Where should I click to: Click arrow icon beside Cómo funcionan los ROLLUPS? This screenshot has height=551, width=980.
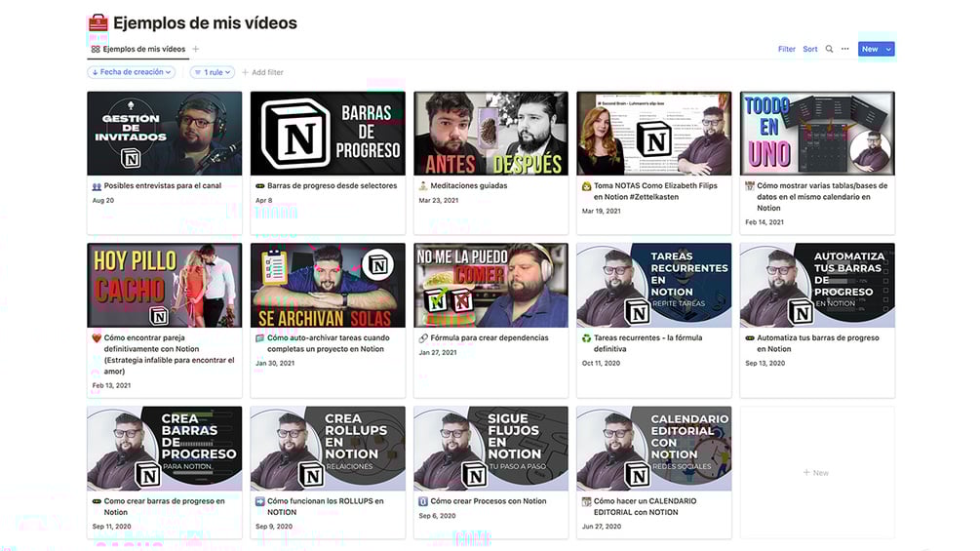click(x=260, y=501)
